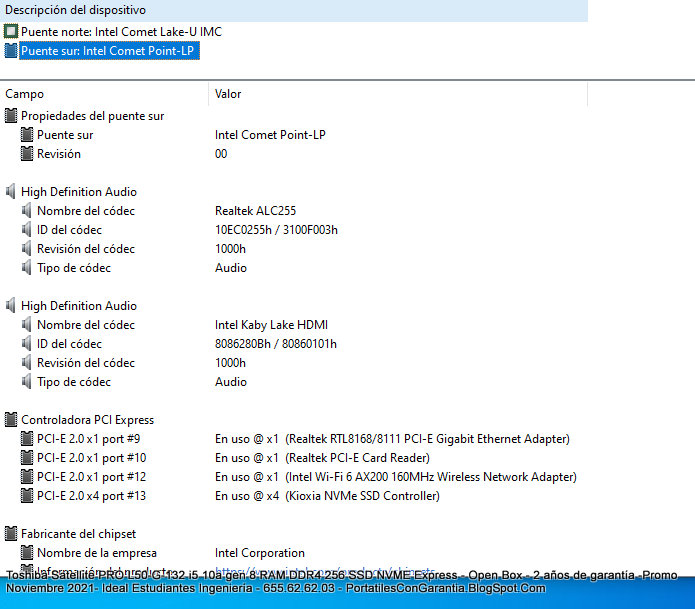Viewport: 695px width, 609px height.
Task: Click the chip icon for PCI-E 2.0 x1 port #12
Action: pyautogui.click(x=27, y=477)
